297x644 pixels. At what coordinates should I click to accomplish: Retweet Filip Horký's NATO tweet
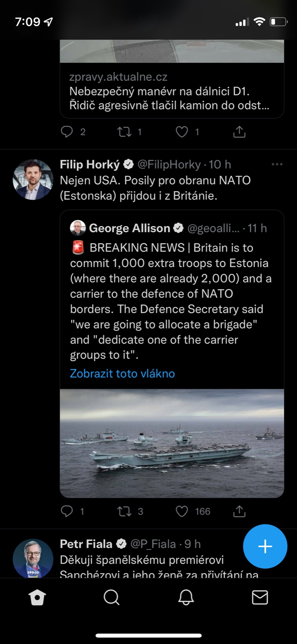tap(124, 511)
